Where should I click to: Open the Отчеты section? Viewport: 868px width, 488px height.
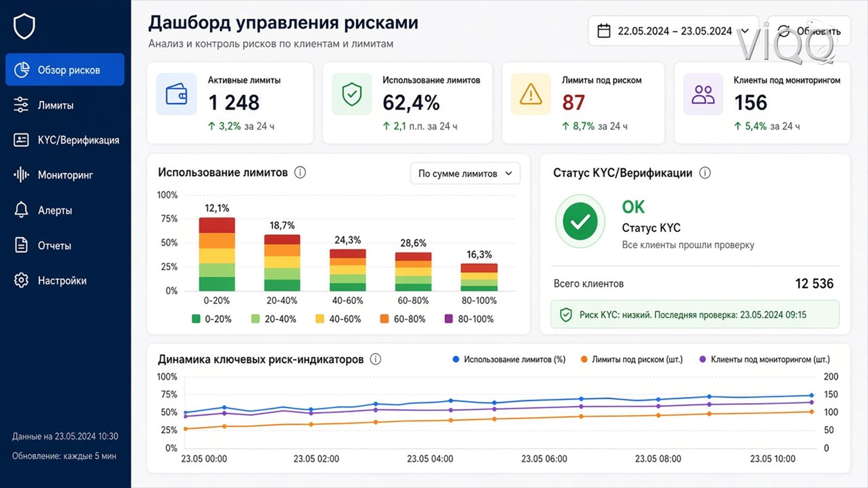point(54,245)
